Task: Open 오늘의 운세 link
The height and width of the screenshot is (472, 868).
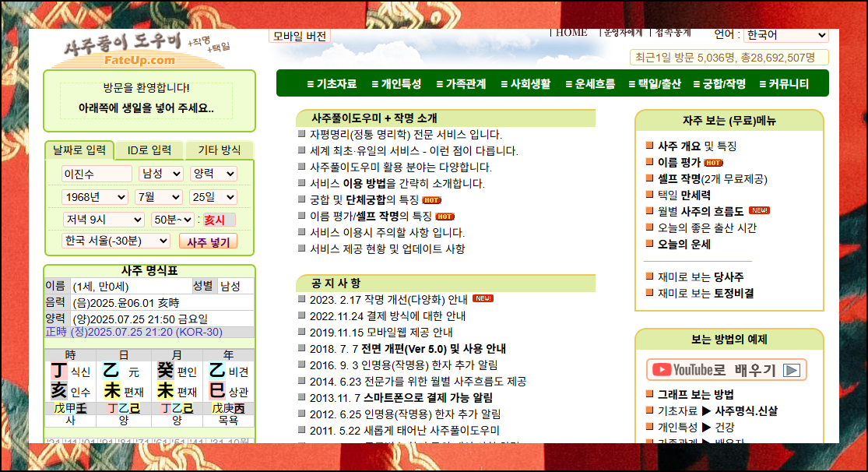Action: tap(684, 245)
